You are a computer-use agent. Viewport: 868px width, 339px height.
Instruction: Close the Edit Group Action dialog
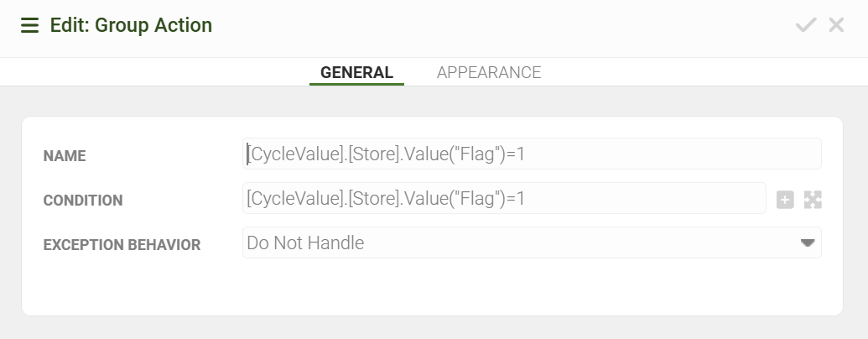836,25
